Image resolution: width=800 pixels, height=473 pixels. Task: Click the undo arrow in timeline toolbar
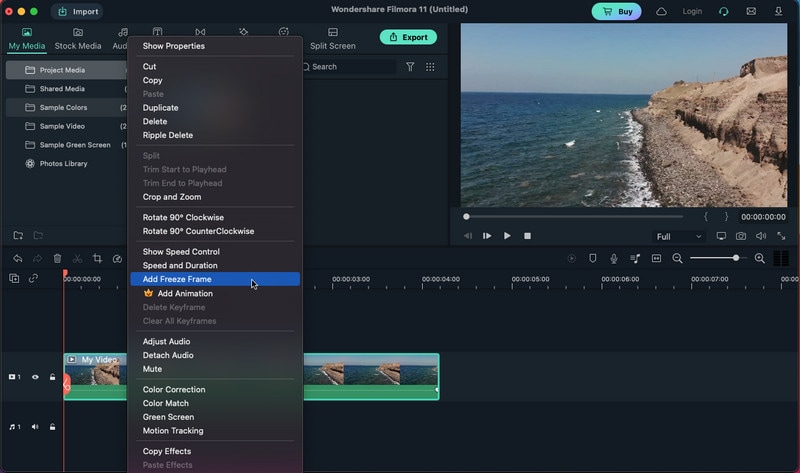(x=17, y=258)
